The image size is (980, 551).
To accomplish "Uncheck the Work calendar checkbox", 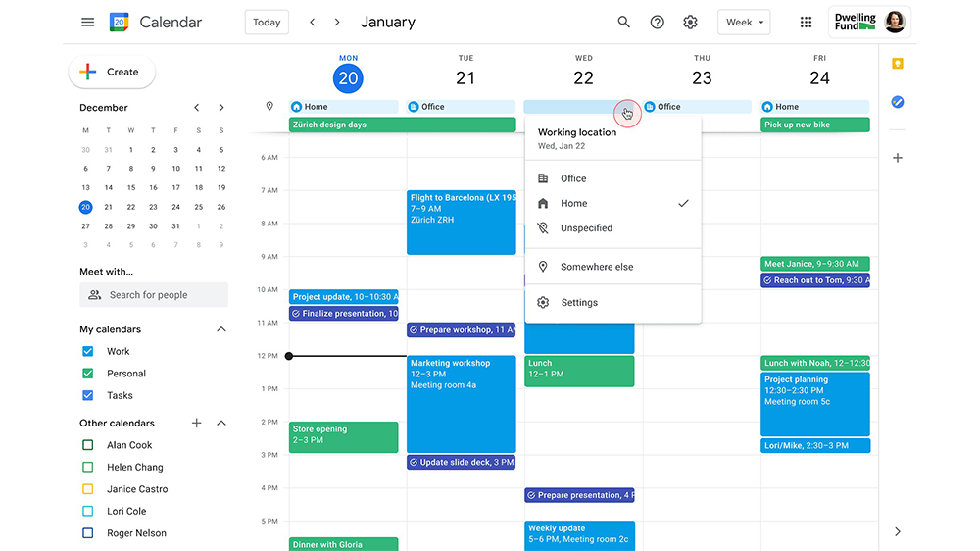I will point(88,351).
